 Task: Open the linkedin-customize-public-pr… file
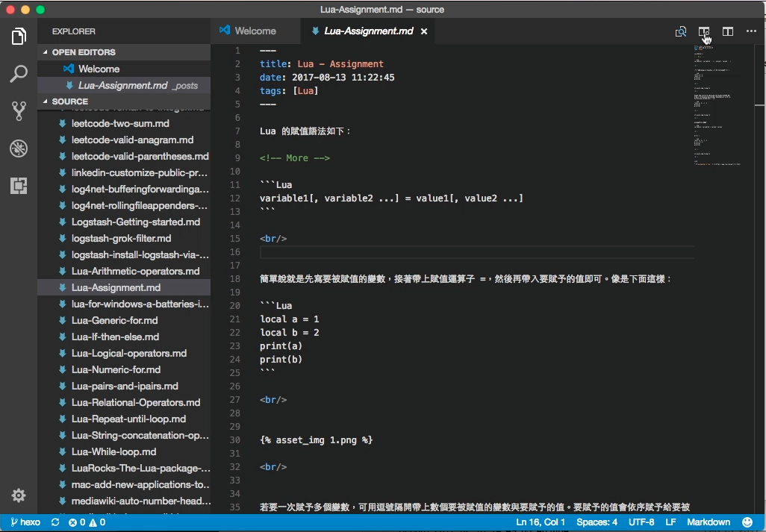pos(124,173)
